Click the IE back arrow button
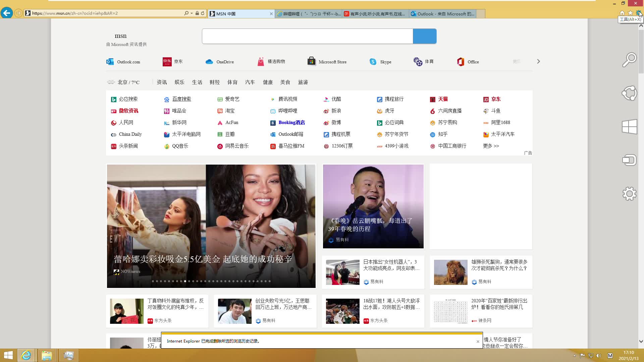Screen dimensions: 644x362 click(x=6, y=13)
